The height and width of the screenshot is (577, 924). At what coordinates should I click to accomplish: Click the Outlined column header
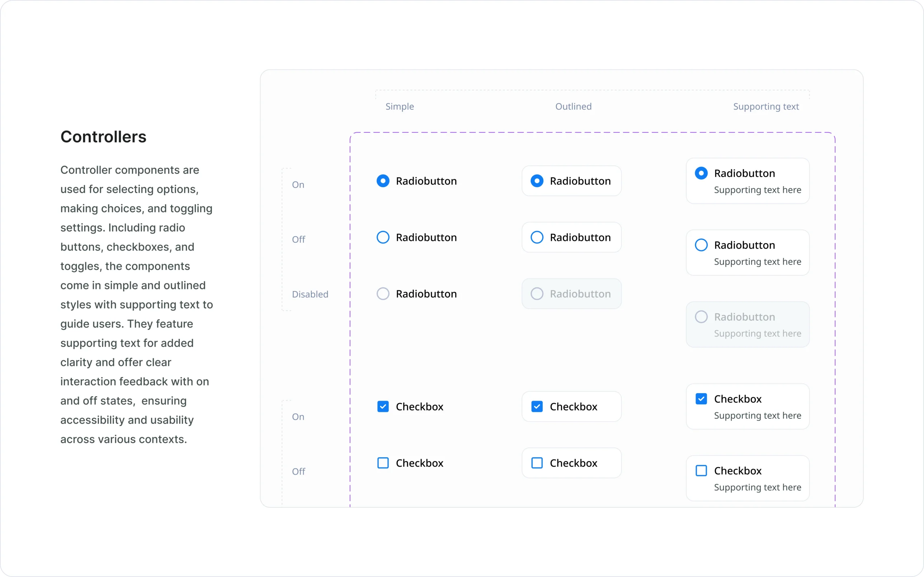click(573, 106)
